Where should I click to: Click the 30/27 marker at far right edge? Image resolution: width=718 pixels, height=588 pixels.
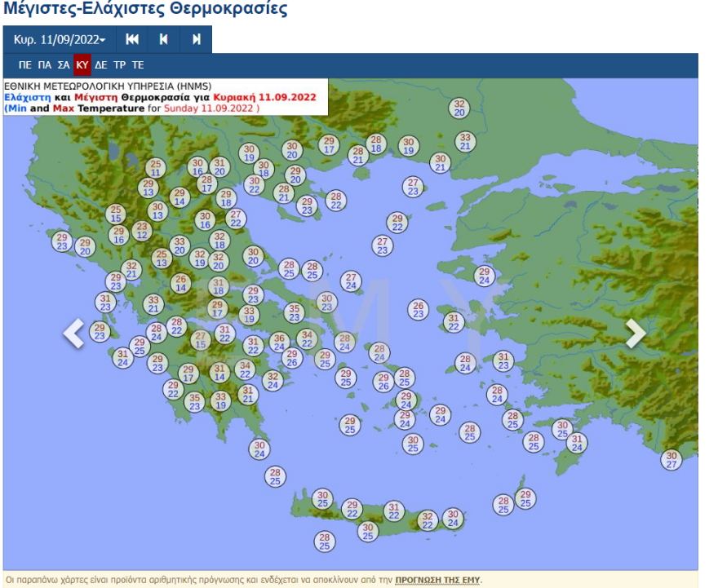pos(671,460)
